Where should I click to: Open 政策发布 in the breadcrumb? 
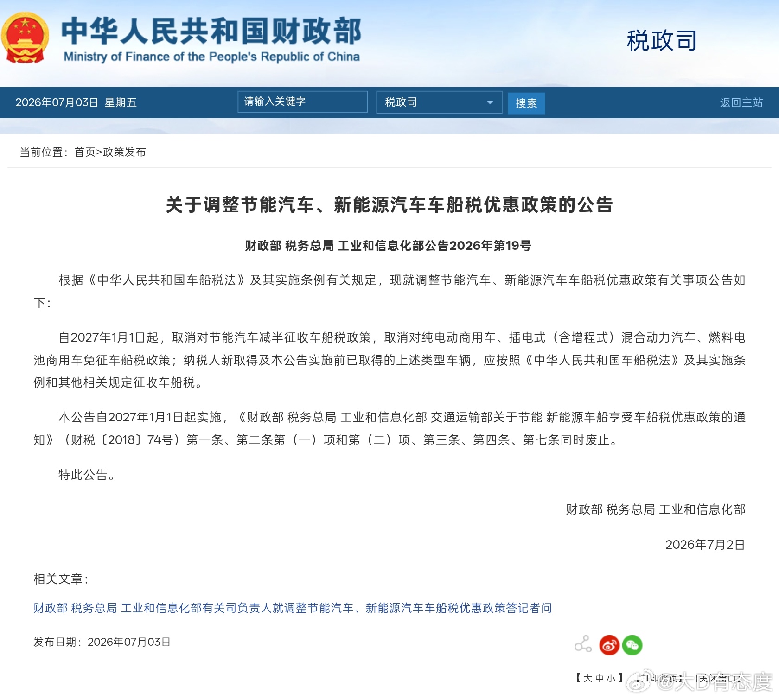(124, 152)
